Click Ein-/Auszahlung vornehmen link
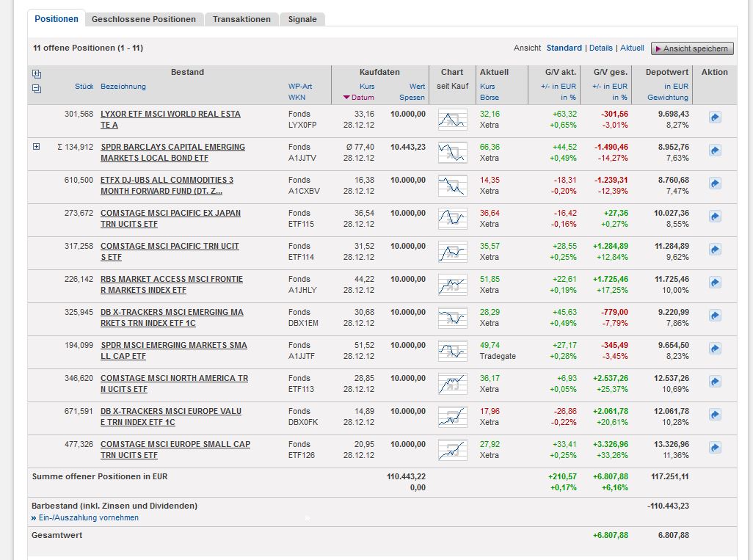The height and width of the screenshot is (560, 753). [x=88, y=517]
